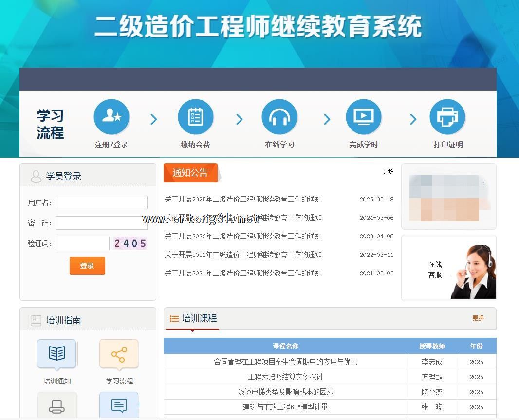Click the speech bubble icon in 培训指南
The height and width of the screenshot is (420, 519).
pyautogui.click(x=119, y=405)
